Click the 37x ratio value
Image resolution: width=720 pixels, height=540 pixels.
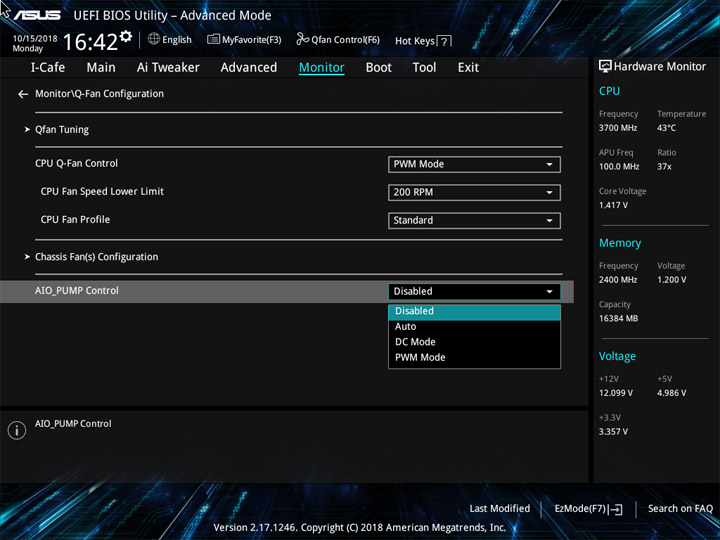click(664, 167)
